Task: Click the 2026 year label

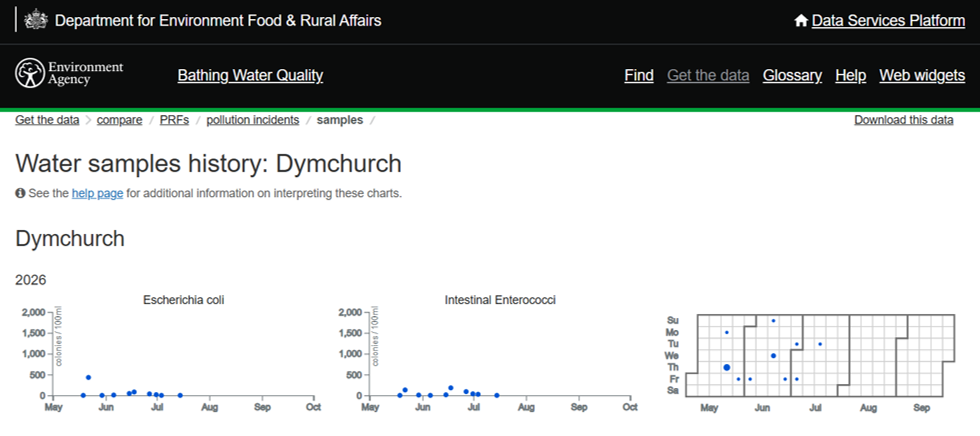Action: coord(31,280)
